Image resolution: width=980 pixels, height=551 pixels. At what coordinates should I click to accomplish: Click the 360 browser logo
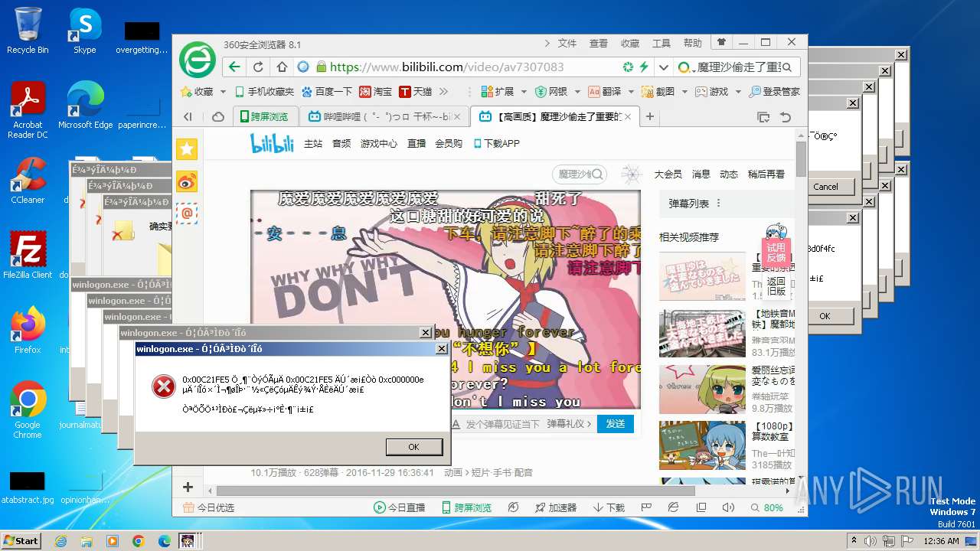coord(197,60)
